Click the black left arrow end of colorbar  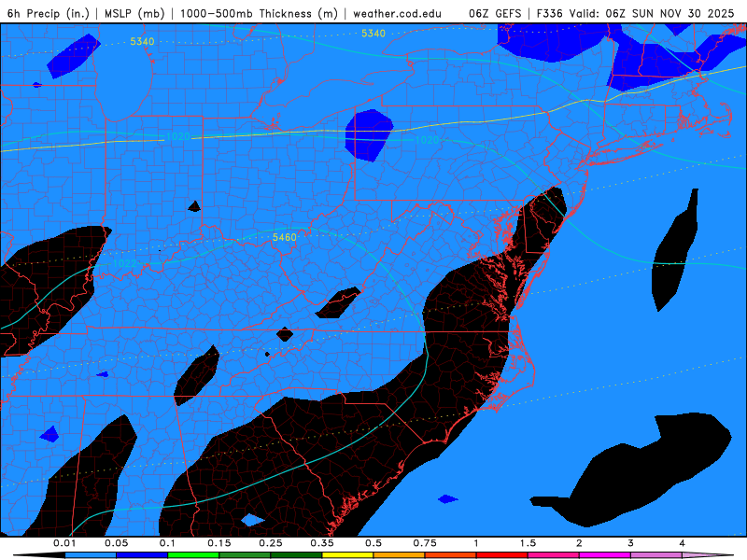coord(39,555)
